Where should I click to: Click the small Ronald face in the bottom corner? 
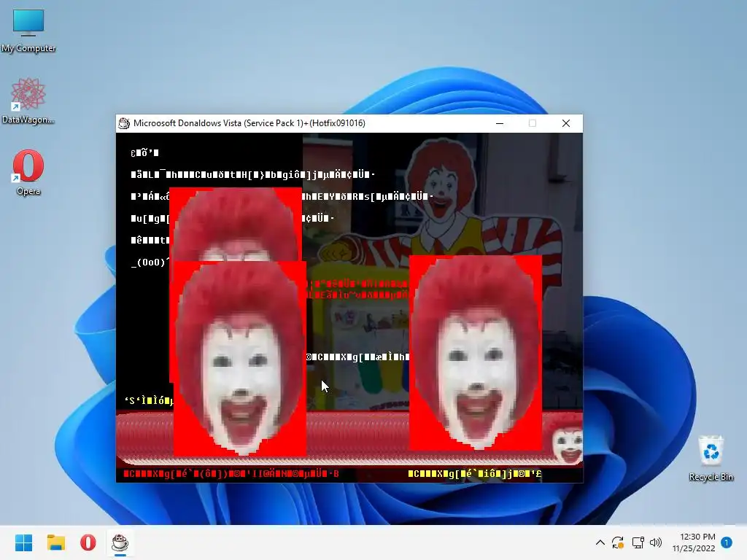567,440
